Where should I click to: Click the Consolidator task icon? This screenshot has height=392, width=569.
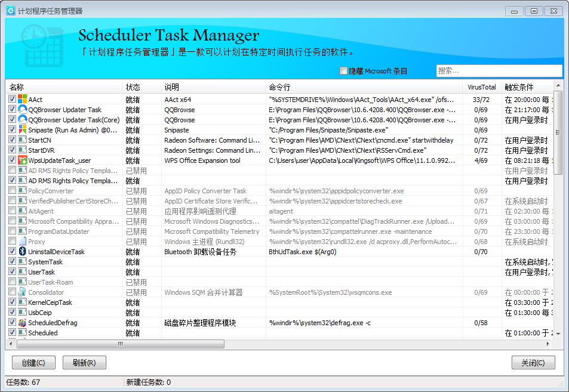23,292
